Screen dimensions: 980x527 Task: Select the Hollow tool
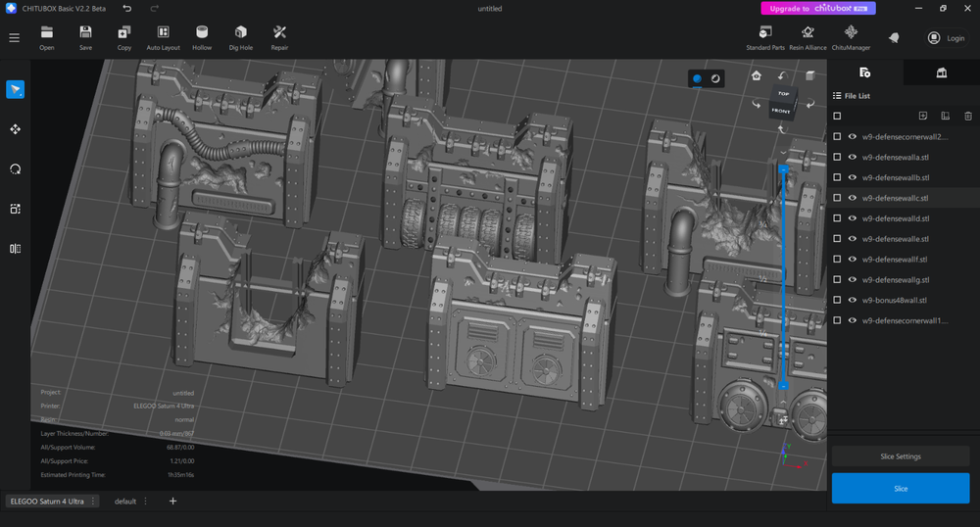[x=202, y=37]
